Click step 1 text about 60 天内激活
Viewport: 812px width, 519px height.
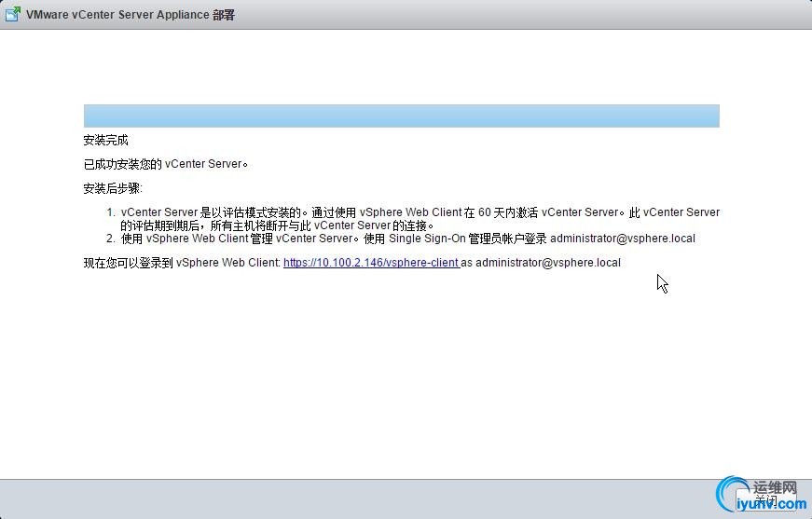[x=420, y=219]
